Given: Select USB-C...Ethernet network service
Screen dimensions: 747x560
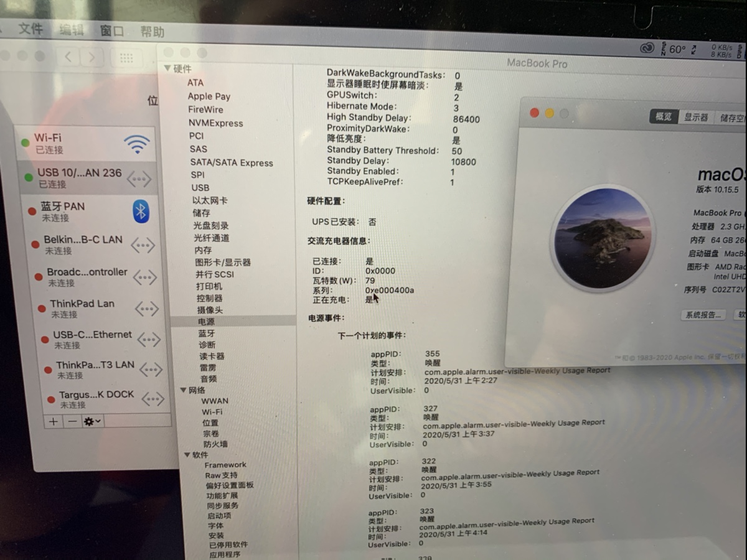Looking at the screenshot, I should click(102, 339).
